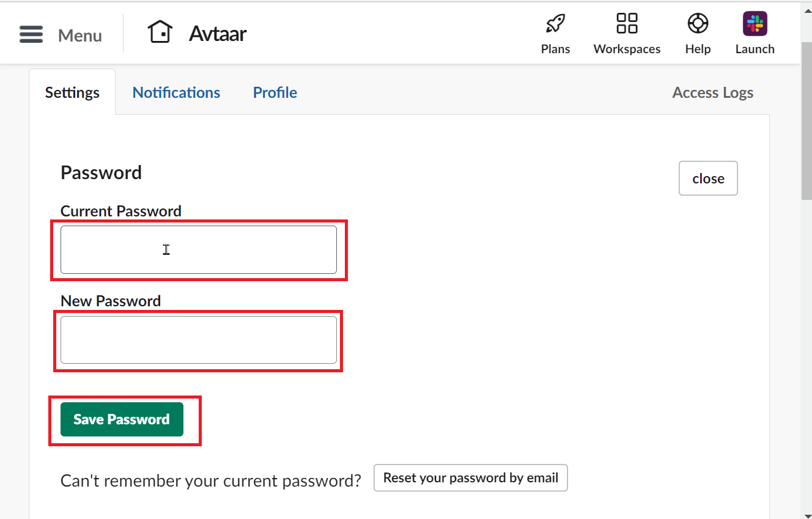The width and height of the screenshot is (812, 519).
Task: Click the Menu text label
Action: coord(79,35)
